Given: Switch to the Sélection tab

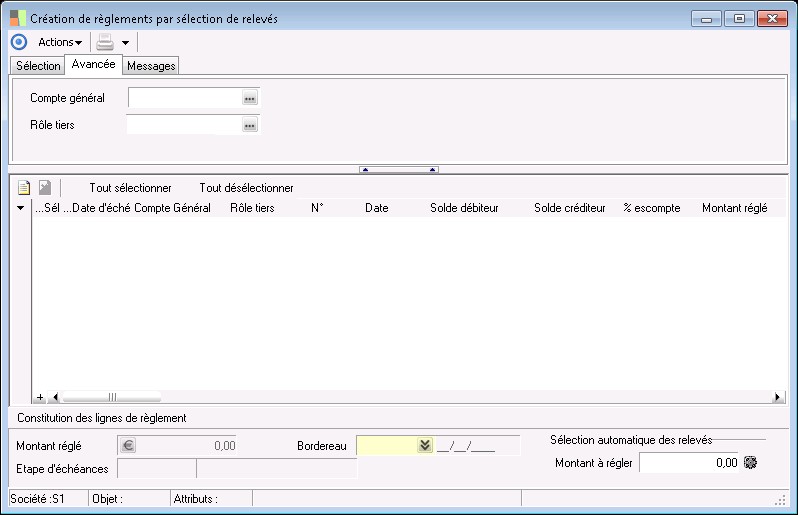Looking at the screenshot, I should (38, 66).
